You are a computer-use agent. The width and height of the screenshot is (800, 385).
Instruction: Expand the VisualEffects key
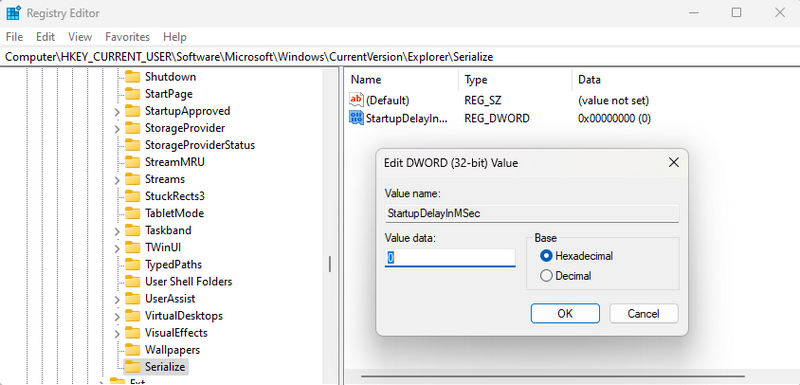click(x=117, y=333)
